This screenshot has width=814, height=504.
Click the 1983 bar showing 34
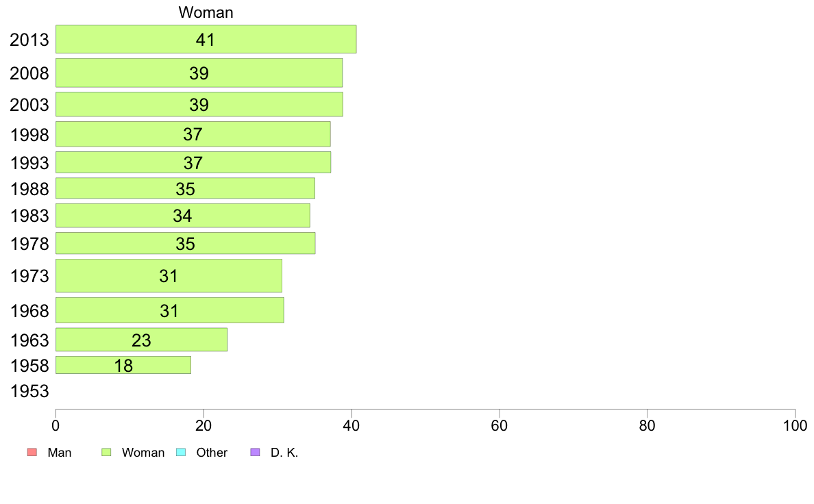[x=183, y=216]
